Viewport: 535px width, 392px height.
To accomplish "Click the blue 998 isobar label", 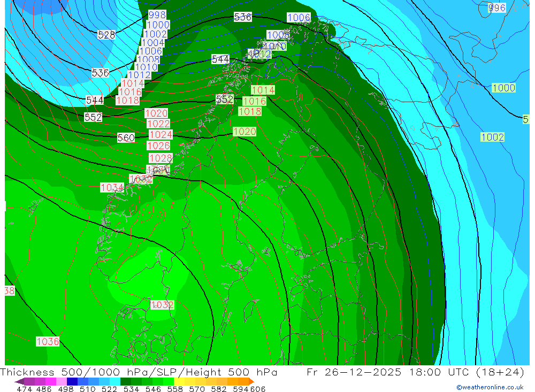I will tap(157, 14).
